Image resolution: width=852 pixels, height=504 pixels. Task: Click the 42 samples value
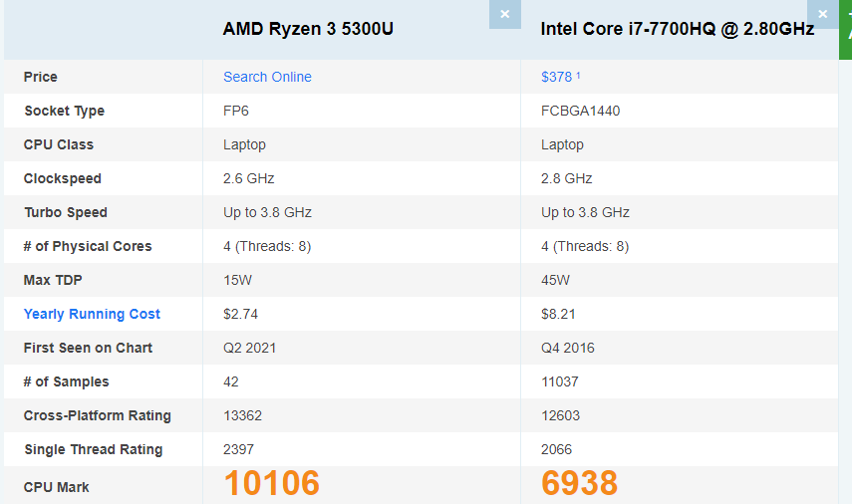pyautogui.click(x=231, y=381)
